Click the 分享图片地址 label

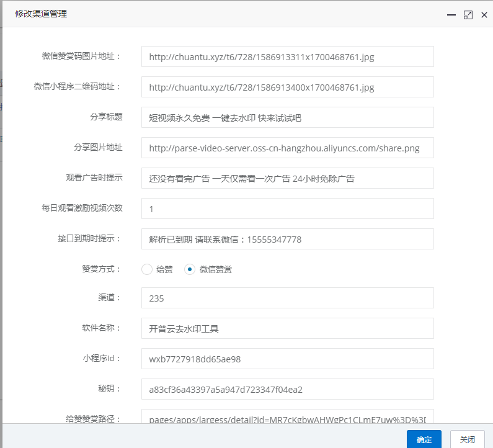(98, 147)
